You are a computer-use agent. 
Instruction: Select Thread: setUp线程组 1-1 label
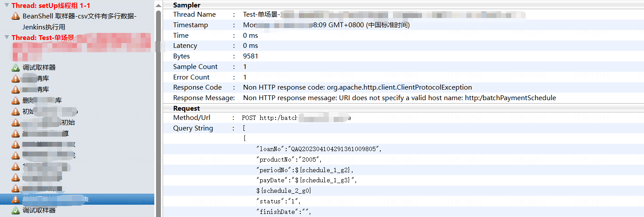[x=51, y=5]
